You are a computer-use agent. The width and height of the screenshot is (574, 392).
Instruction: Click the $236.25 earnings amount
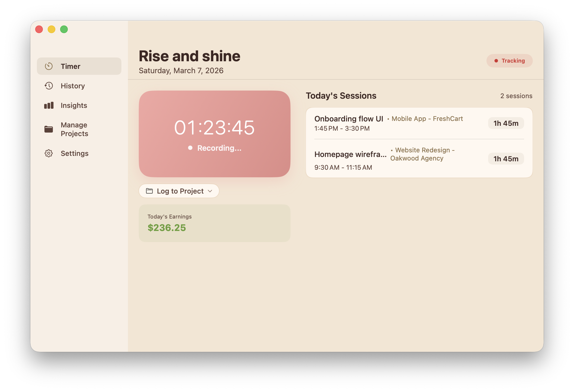tap(167, 227)
